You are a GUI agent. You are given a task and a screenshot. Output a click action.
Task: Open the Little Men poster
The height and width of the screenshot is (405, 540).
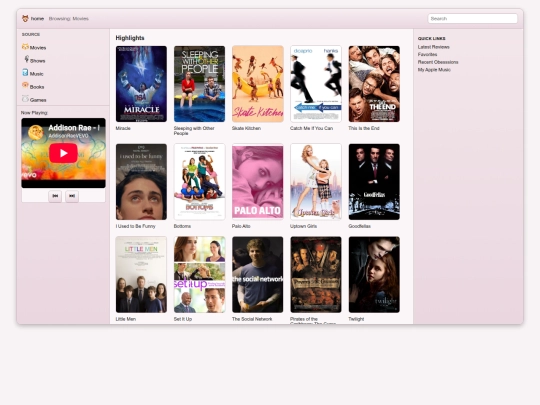point(141,274)
